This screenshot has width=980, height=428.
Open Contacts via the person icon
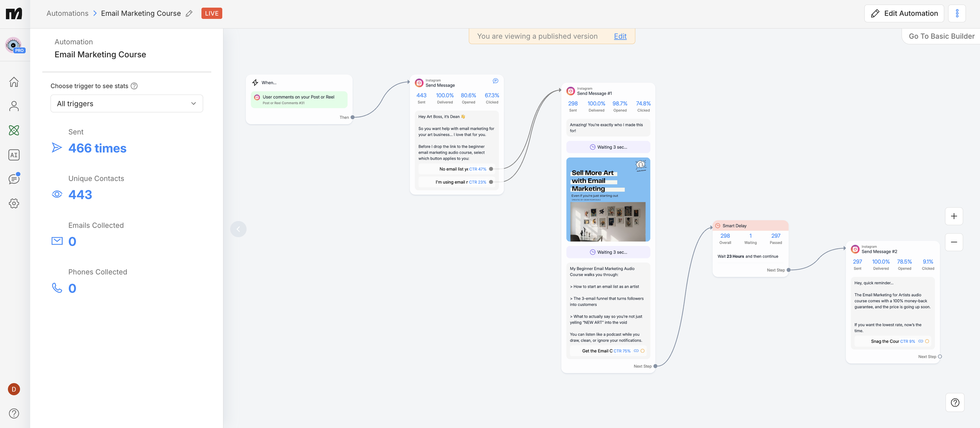[x=14, y=106]
